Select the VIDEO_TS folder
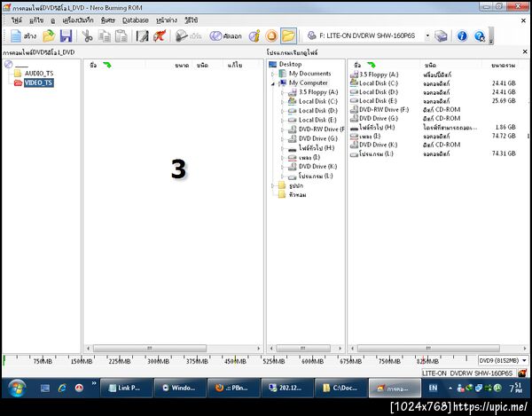The height and width of the screenshot is (416, 532). 38,82
